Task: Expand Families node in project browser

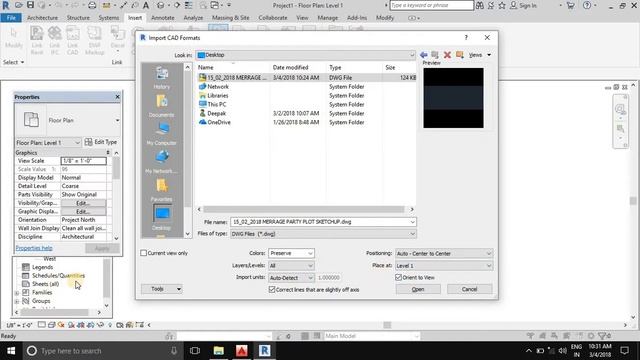Action: point(17,293)
